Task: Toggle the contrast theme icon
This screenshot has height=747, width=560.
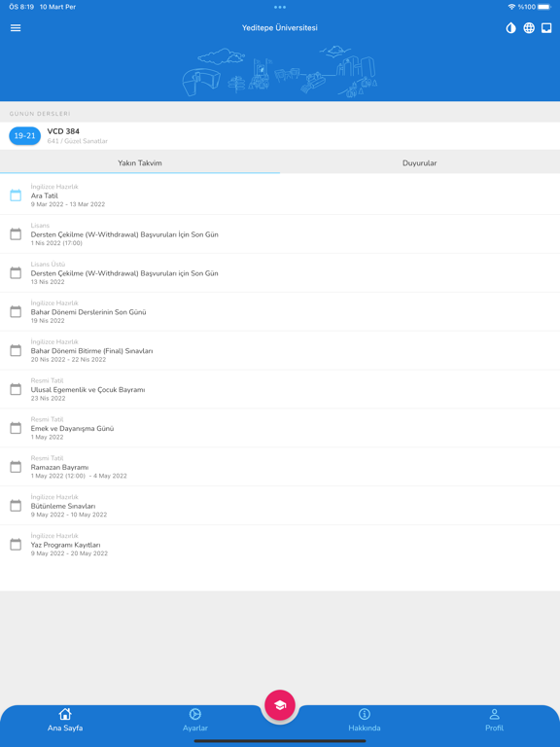Action: [511, 28]
